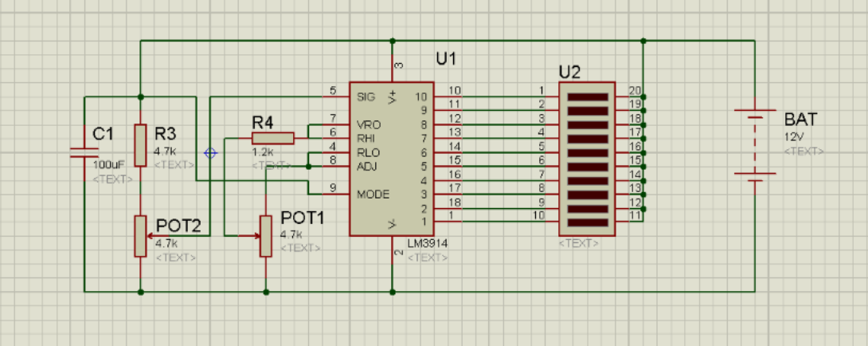The width and height of the screenshot is (868, 346).
Task: Click the 'U2' reference label
Action: tap(570, 72)
